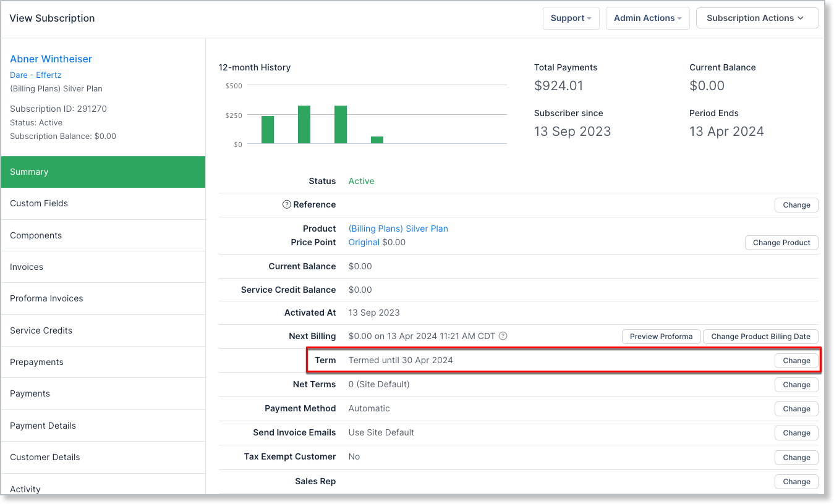Change the Term setting
Viewport: 834px width, 504px height.
[796, 361]
